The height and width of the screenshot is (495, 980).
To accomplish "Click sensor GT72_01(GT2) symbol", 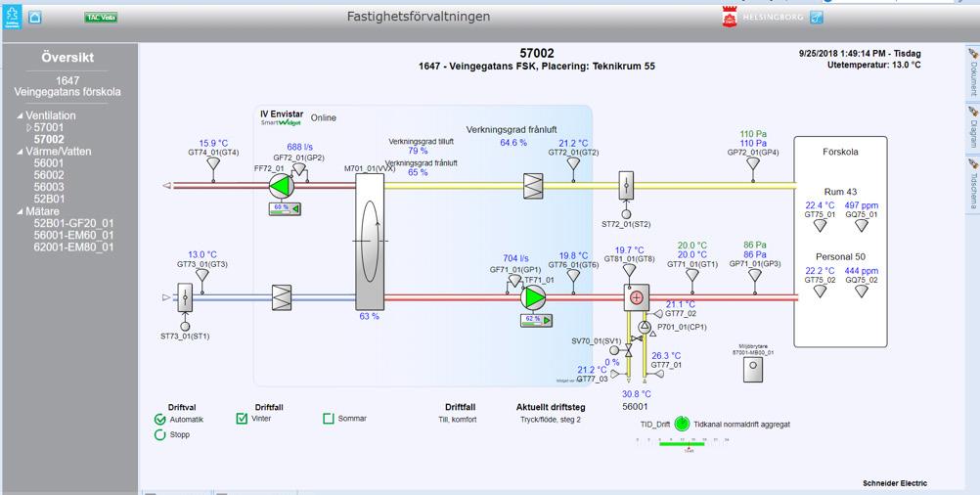I will click(x=573, y=163).
